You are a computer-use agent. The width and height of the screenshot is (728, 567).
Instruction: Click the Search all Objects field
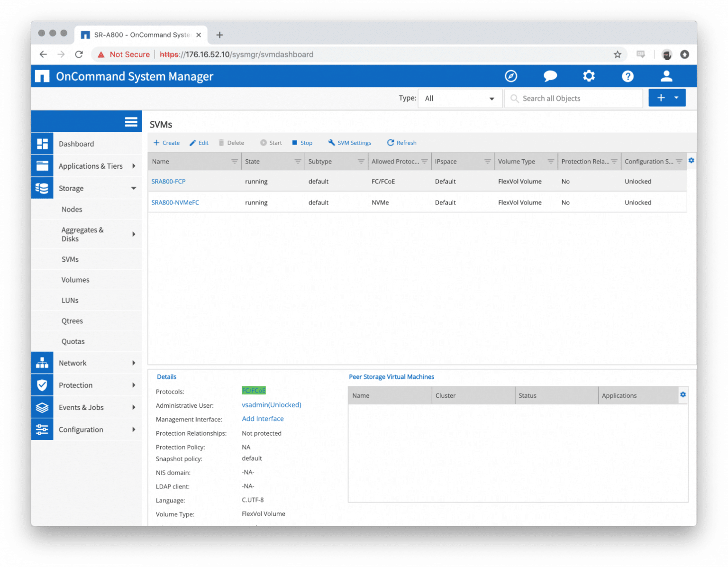(574, 99)
